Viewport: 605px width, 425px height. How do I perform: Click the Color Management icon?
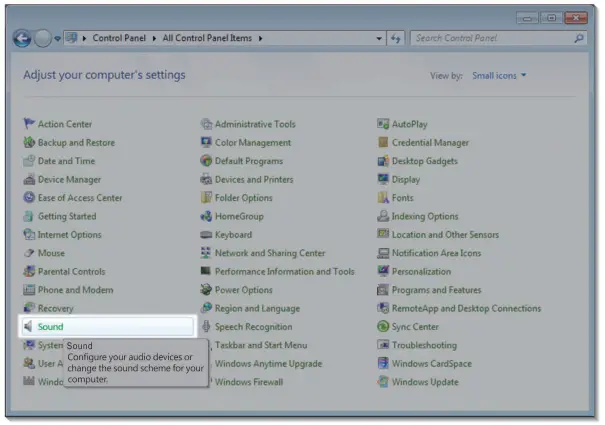click(x=206, y=142)
